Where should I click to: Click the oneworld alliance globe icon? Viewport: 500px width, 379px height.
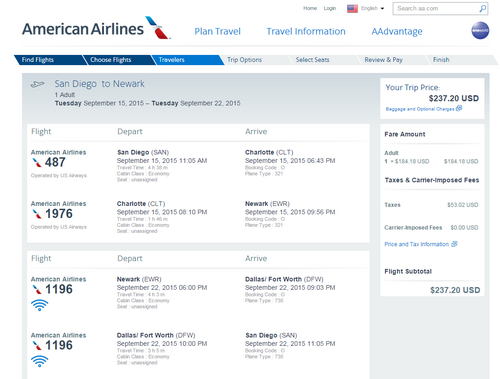click(480, 31)
